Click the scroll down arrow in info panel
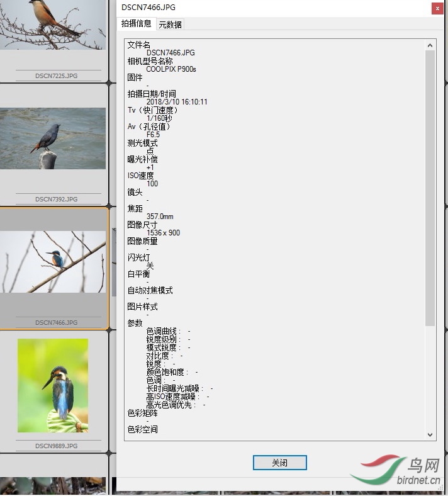The image size is (448, 496). pyautogui.click(x=430, y=434)
